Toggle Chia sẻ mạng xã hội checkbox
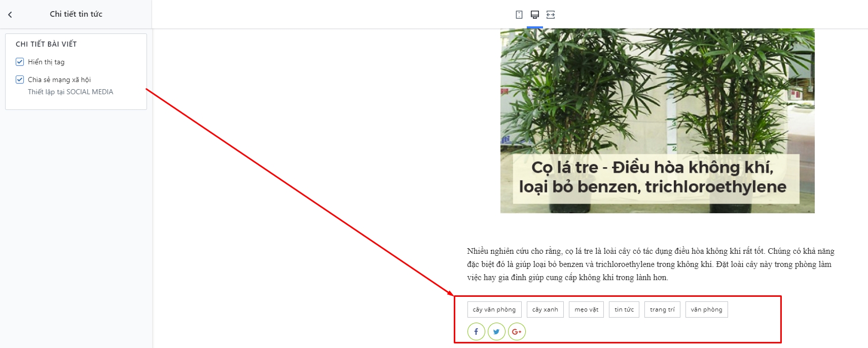Viewport: 868px width, 348px height. tap(20, 80)
